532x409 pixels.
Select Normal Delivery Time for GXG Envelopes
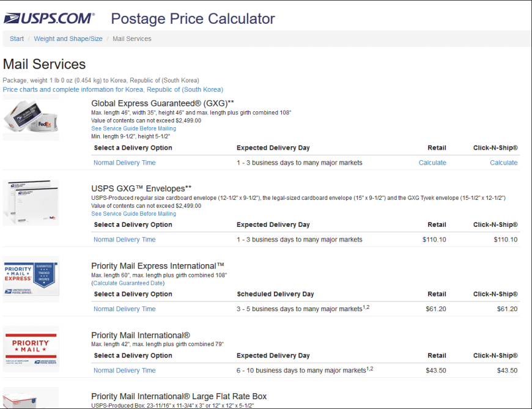125,240
